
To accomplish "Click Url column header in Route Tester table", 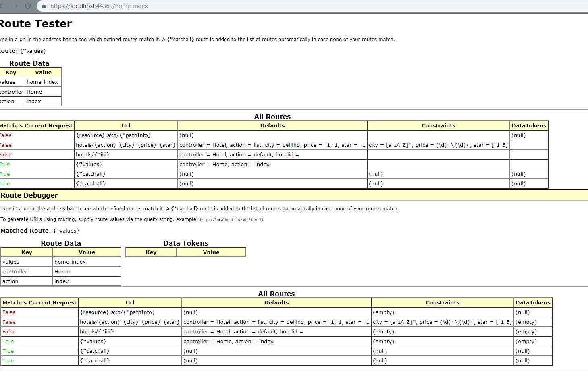I will click(126, 125).
